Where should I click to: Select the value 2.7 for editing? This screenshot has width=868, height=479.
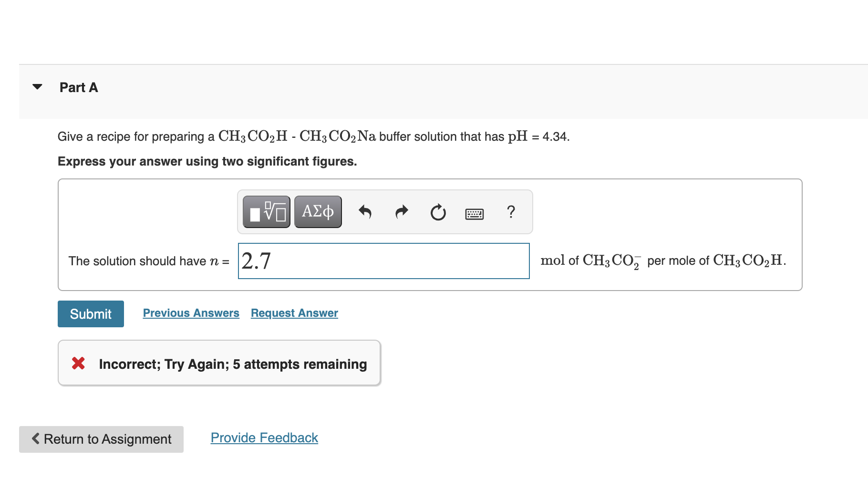(256, 261)
